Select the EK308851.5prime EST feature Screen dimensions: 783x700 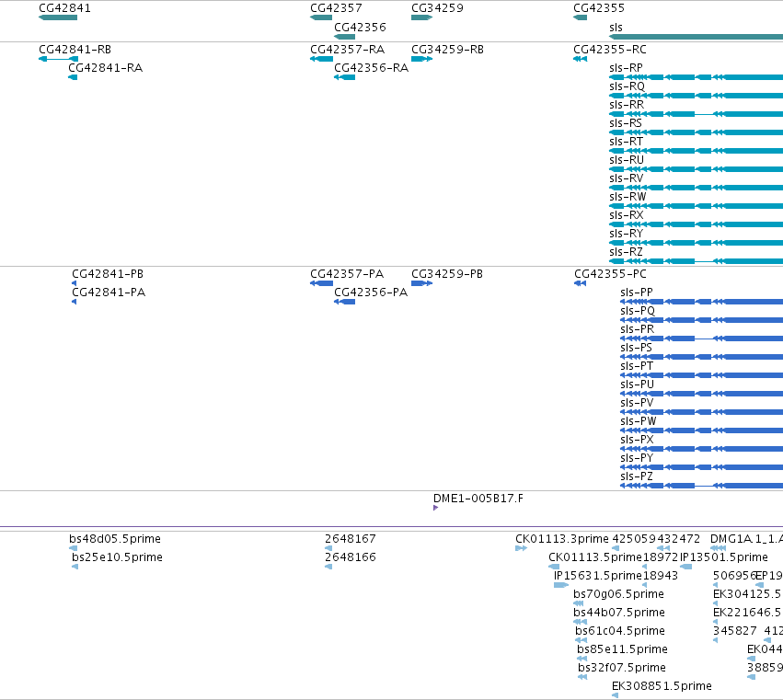point(616,696)
